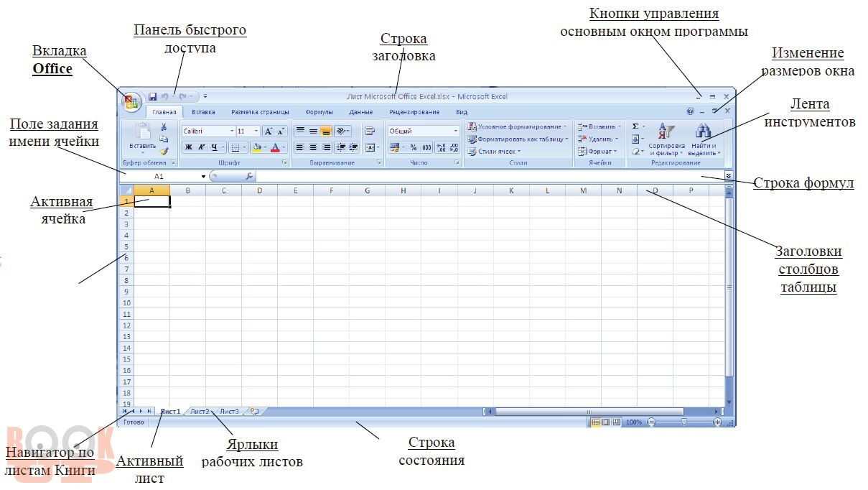Switch to the Вид tab
The height and width of the screenshot is (490, 868).
pyautogui.click(x=462, y=112)
